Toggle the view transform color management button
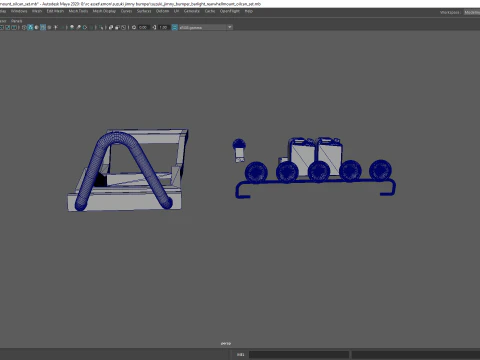Screen dimensions: 480x360 pyautogui.click(x=175, y=27)
